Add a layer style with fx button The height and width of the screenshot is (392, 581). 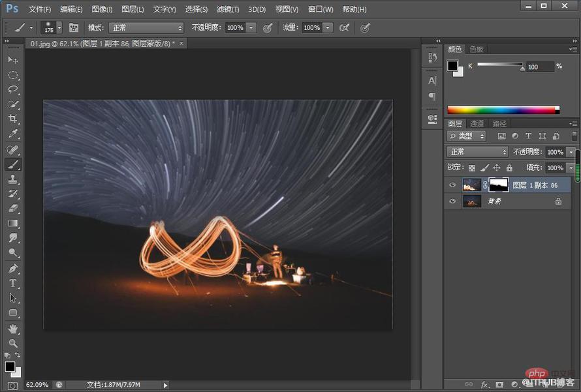484,385
